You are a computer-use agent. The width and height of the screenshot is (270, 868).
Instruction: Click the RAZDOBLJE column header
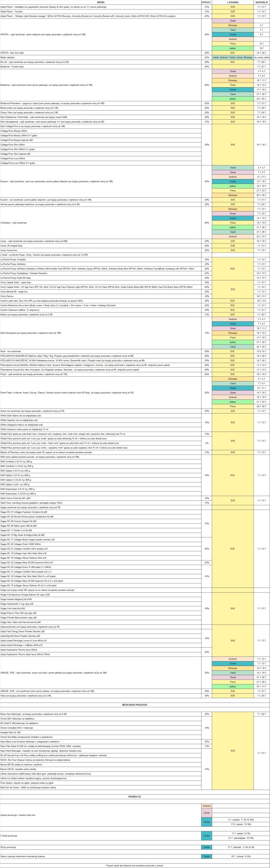point(262,2)
